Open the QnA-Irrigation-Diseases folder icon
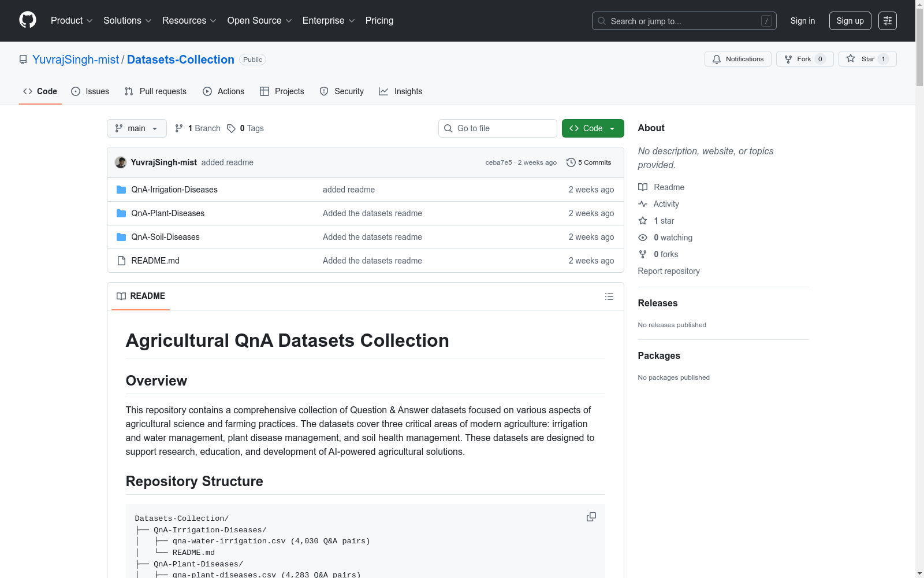 [x=121, y=190]
